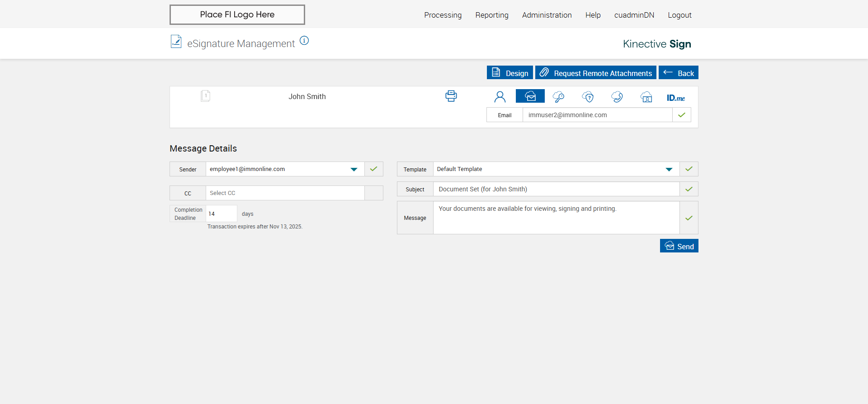This screenshot has height=404, width=868.
Task: Click the info icon beside eSignature Management
Action: tap(304, 41)
